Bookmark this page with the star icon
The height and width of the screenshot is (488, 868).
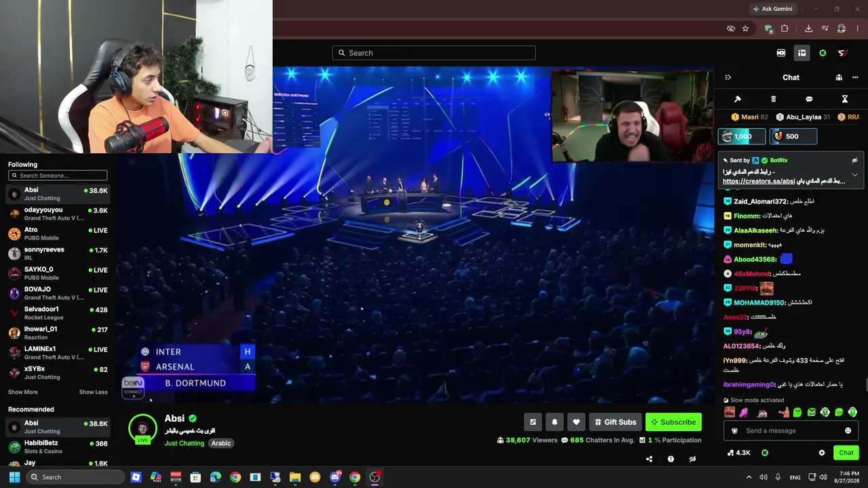click(745, 28)
